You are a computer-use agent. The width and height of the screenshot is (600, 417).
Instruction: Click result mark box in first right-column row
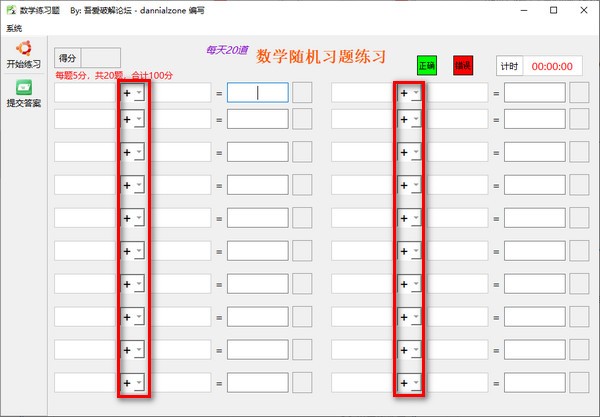579,93
